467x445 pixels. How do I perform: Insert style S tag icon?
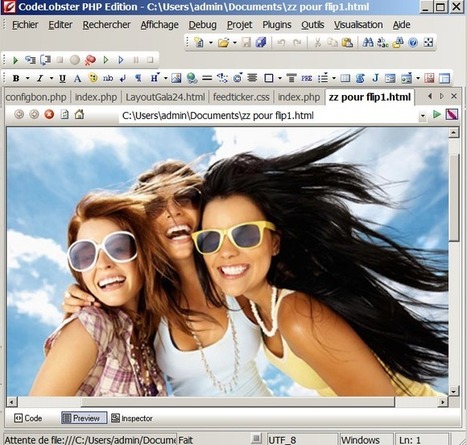click(x=360, y=78)
